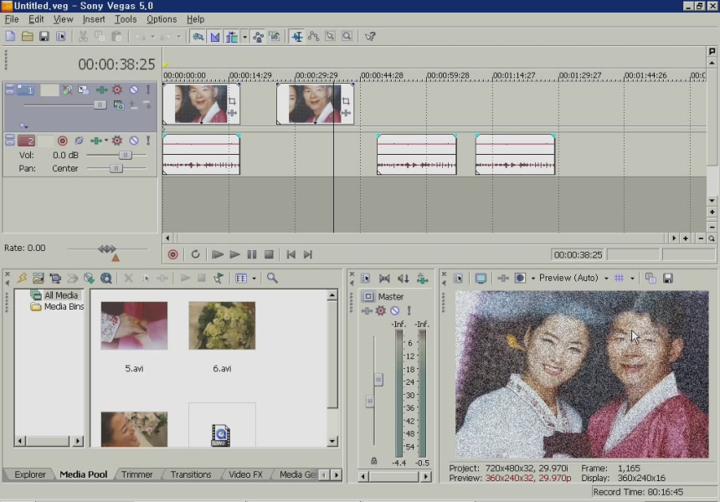The image size is (720, 502).
Task: Go to start of project button
Action: [x=291, y=254]
